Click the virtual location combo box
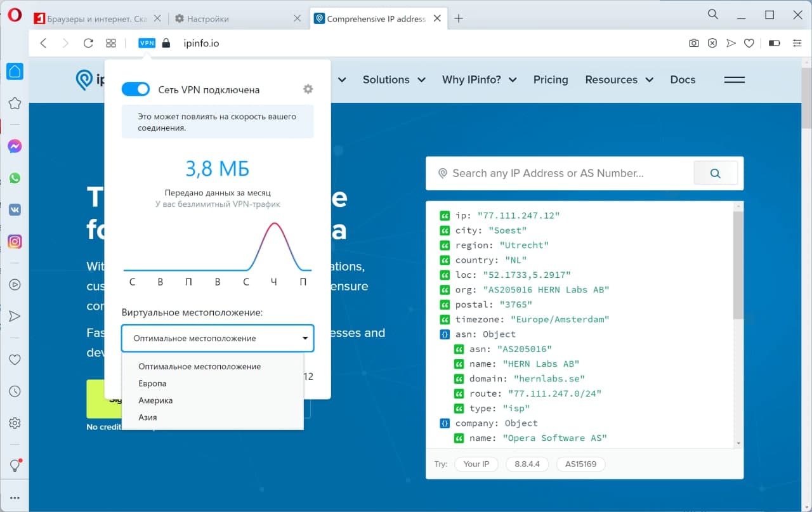This screenshot has width=812, height=512. [218, 338]
